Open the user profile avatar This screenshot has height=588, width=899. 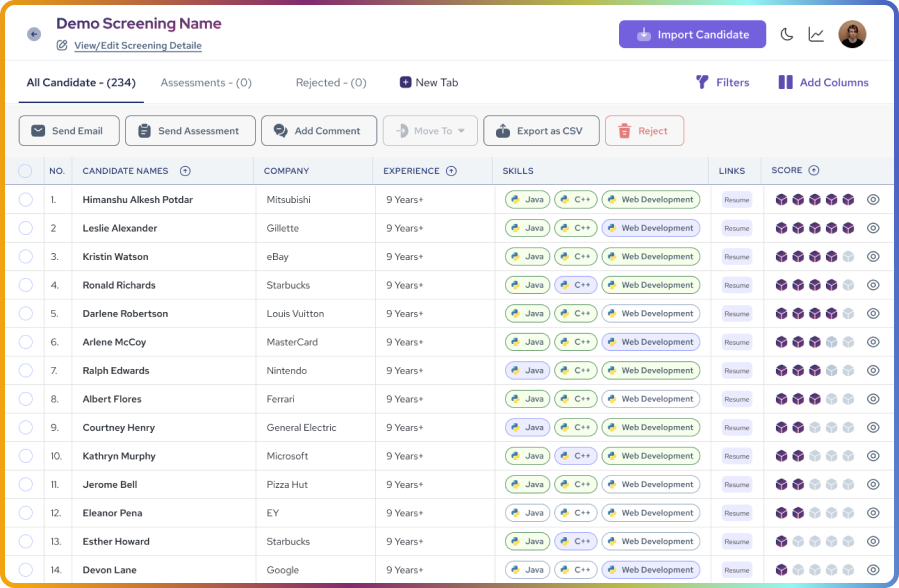[852, 34]
